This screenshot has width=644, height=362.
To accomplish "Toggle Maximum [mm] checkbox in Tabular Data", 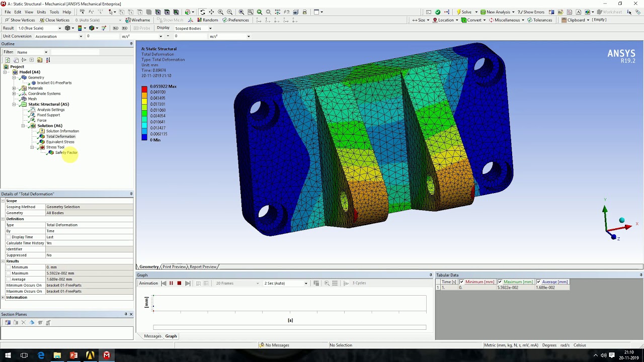I will pos(500,282).
